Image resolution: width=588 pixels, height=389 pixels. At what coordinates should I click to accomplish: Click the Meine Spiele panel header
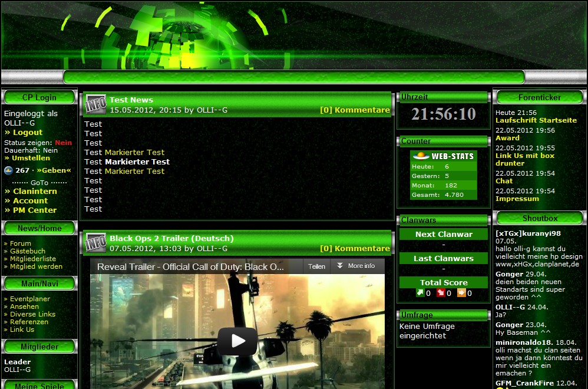(x=39, y=385)
